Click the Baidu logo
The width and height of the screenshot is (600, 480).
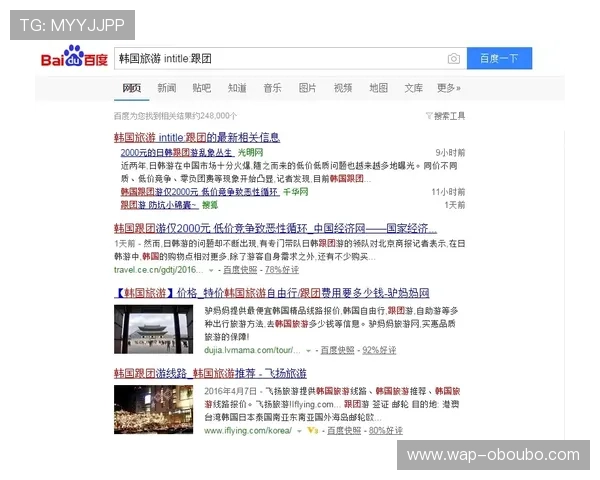click(x=74, y=57)
